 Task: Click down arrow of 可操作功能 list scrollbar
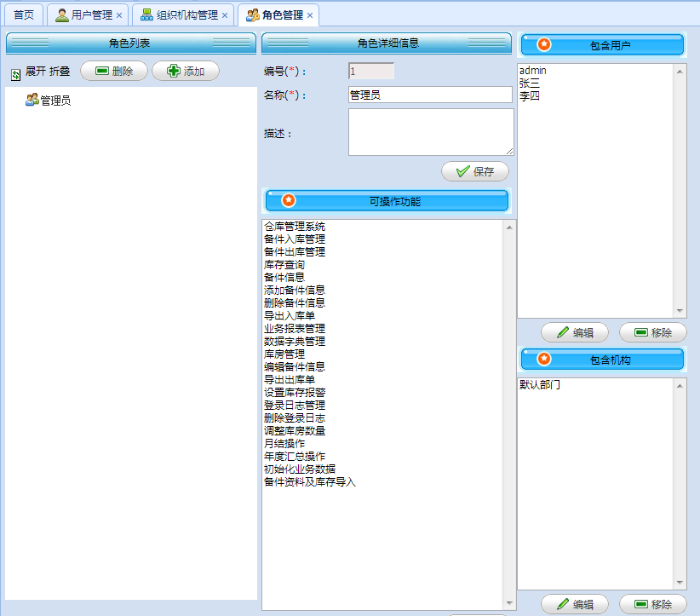(x=509, y=603)
